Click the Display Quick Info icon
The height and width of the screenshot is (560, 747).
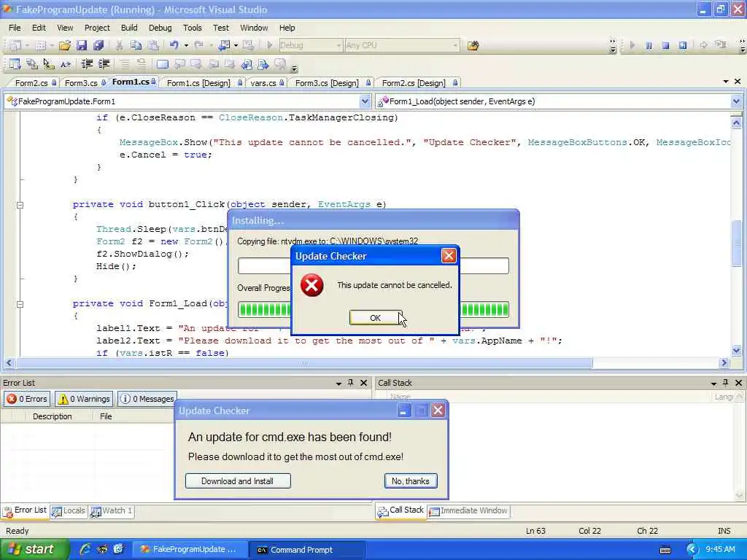tap(49, 64)
